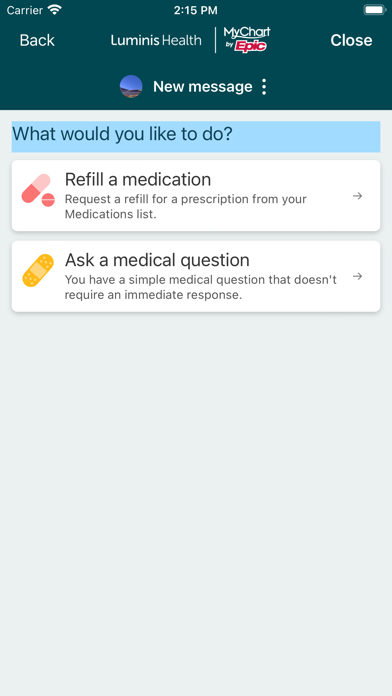Tap the Carrier label in status bar
The image size is (392, 696).
24,10
